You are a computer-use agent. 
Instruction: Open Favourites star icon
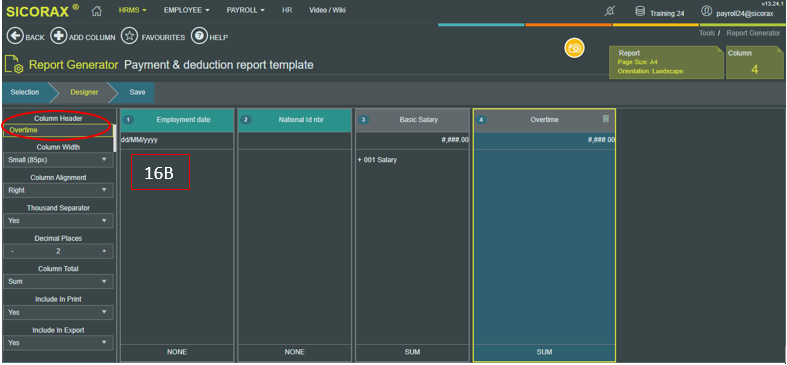[x=130, y=37]
